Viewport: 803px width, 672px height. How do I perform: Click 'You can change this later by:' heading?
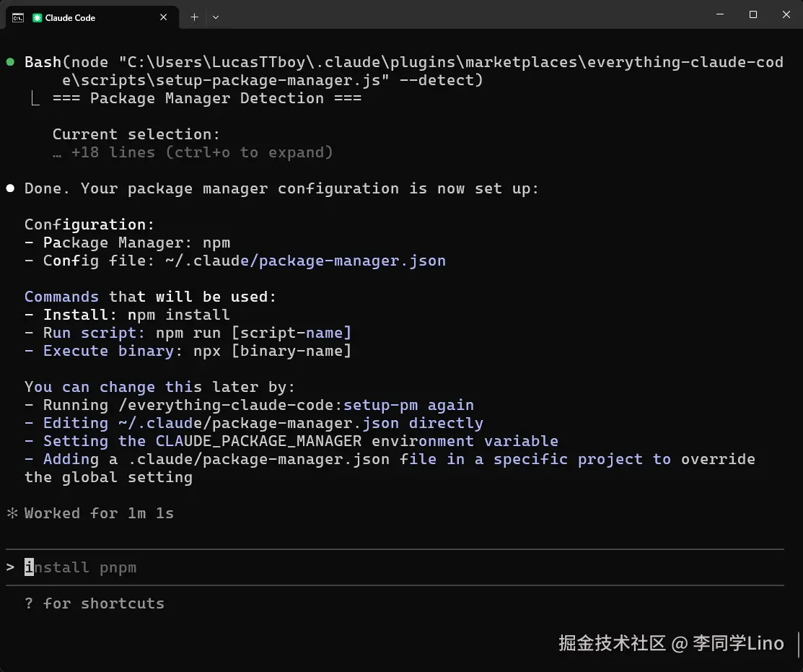pyautogui.click(x=159, y=387)
